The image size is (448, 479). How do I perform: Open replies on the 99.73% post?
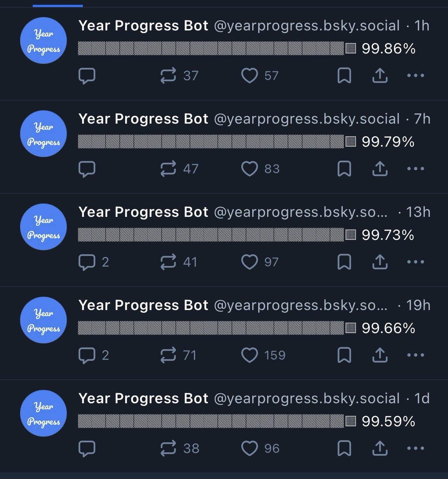(87, 262)
